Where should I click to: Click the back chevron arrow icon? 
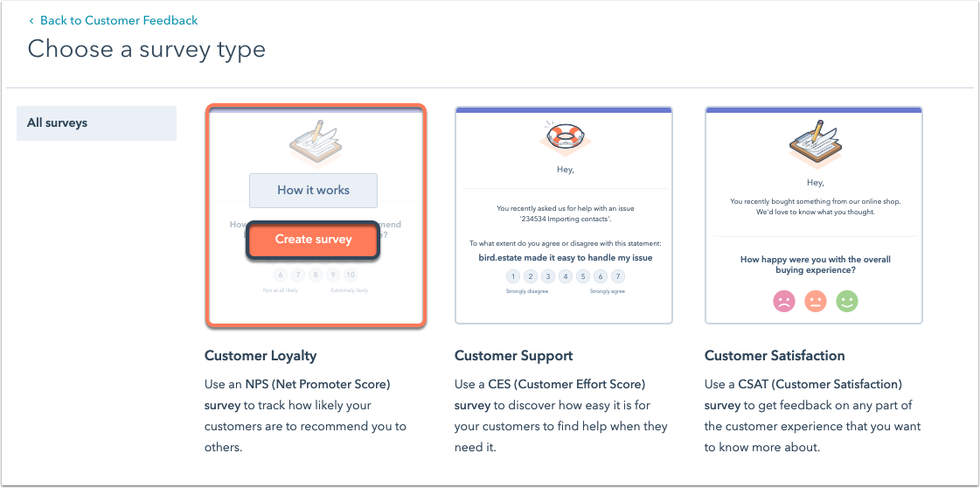(x=32, y=20)
